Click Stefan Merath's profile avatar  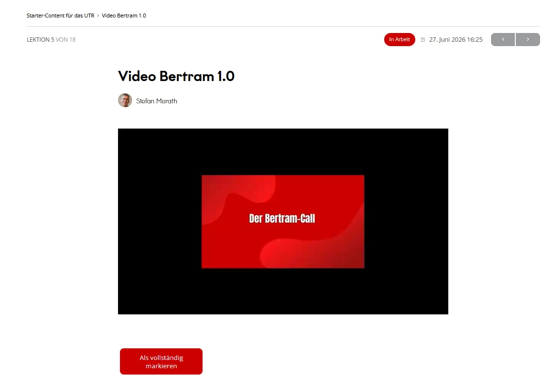pyautogui.click(x=125, y=100)
